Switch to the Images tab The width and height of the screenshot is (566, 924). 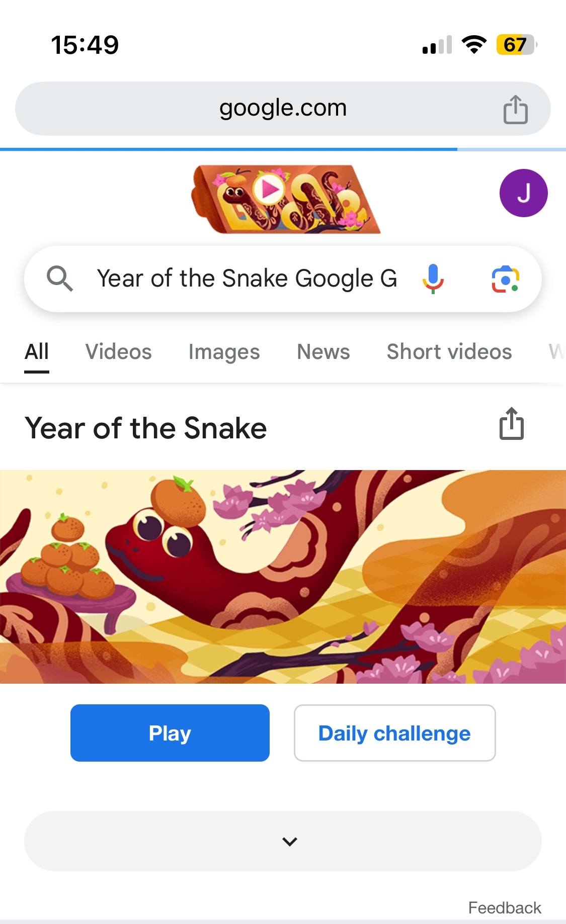tap(224, 352)
